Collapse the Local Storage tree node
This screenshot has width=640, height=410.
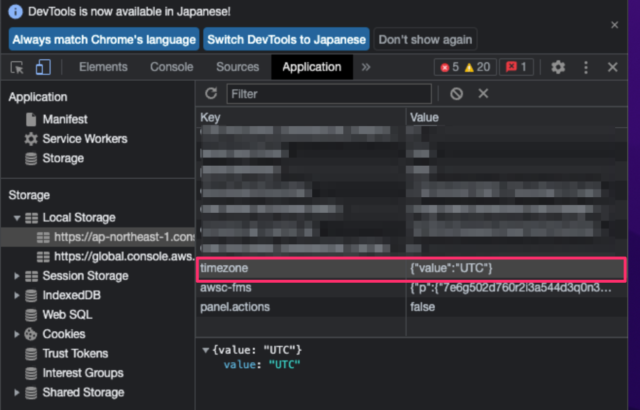[x=17, y=217]
